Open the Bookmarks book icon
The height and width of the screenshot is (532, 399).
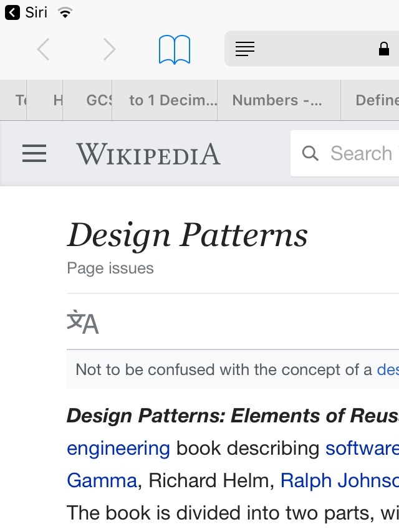175,49
